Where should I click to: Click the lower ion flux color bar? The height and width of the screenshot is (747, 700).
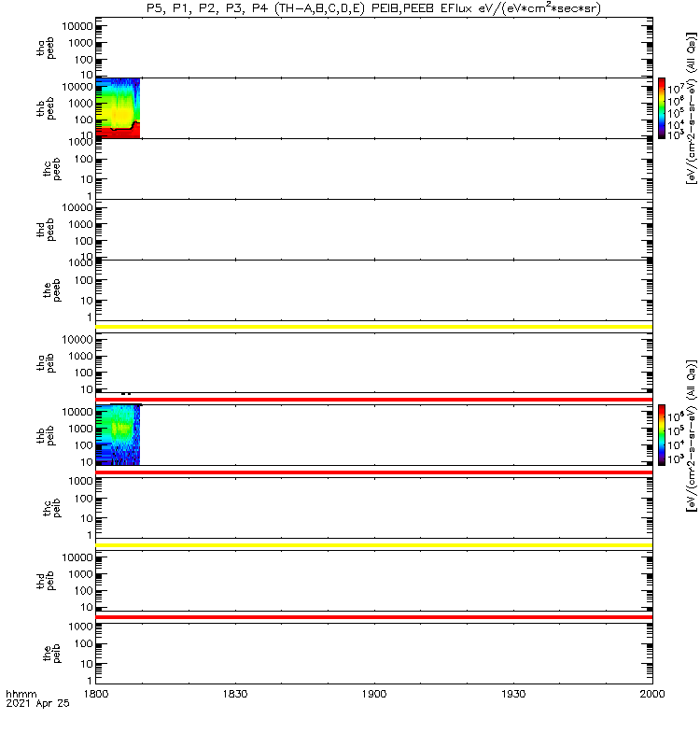[x=662, y=435]
